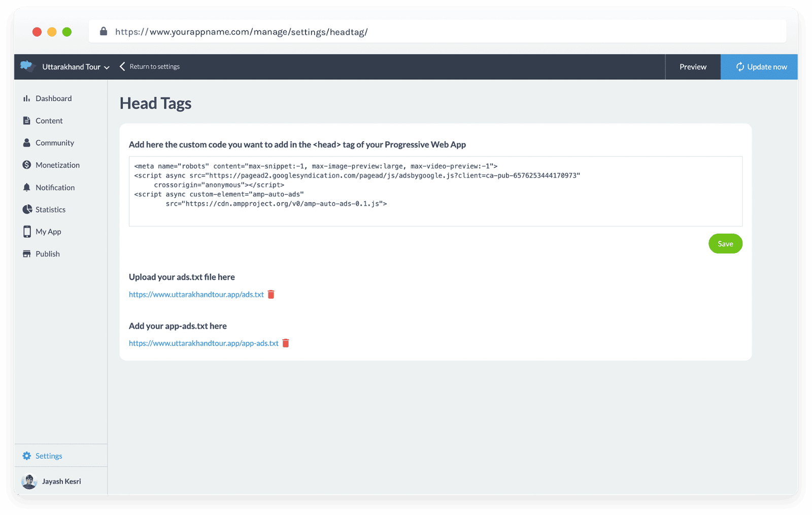Click the Dashboard bar chart icon
The height and width of the screenshot is (515, 812).
pos(26,99)
